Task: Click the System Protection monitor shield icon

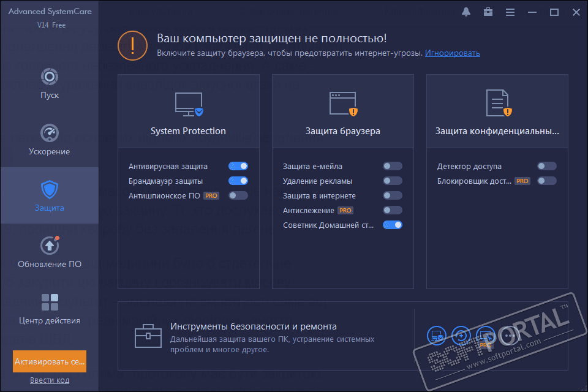Action: click(x=189, y=104)
